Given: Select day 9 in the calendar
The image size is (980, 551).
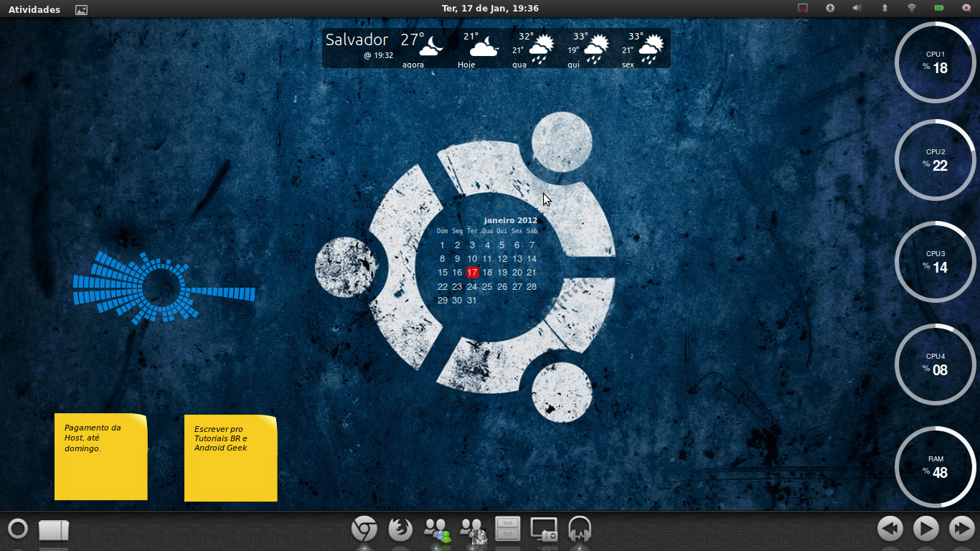Looking at the screenshot, I should [x=458, y=259].
